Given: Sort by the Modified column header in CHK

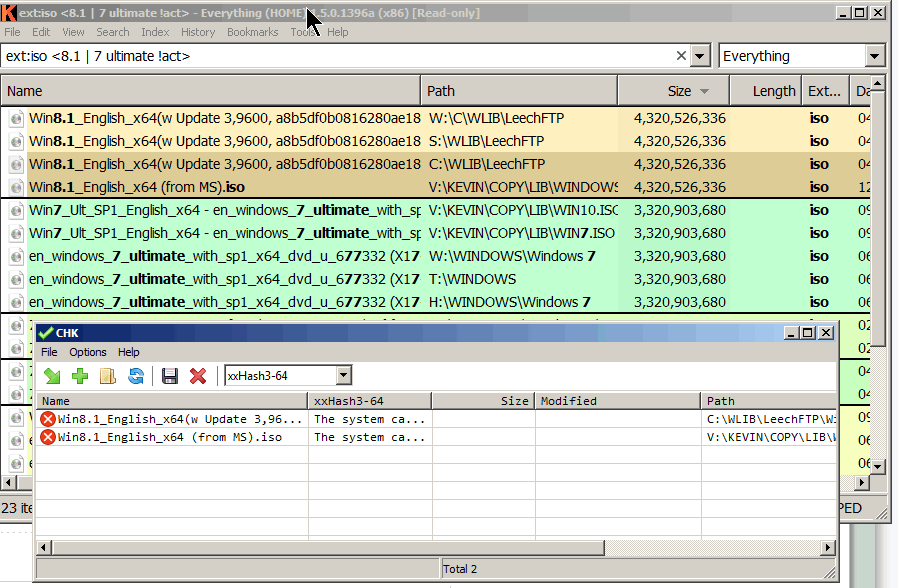Looking at the screenshot, I should pyautogui.click(x=617, y=401).
